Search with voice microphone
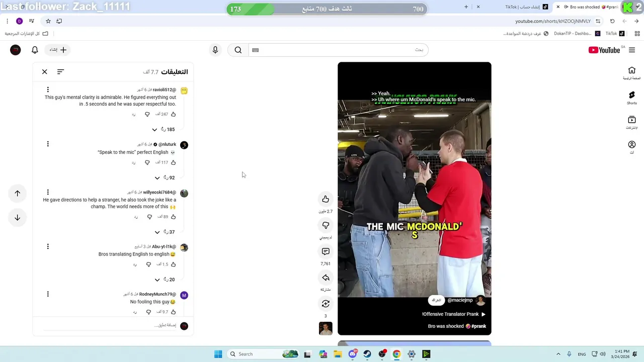Image resolution: width=644 pixels, height=362 pixels. [x=215, y=50]
